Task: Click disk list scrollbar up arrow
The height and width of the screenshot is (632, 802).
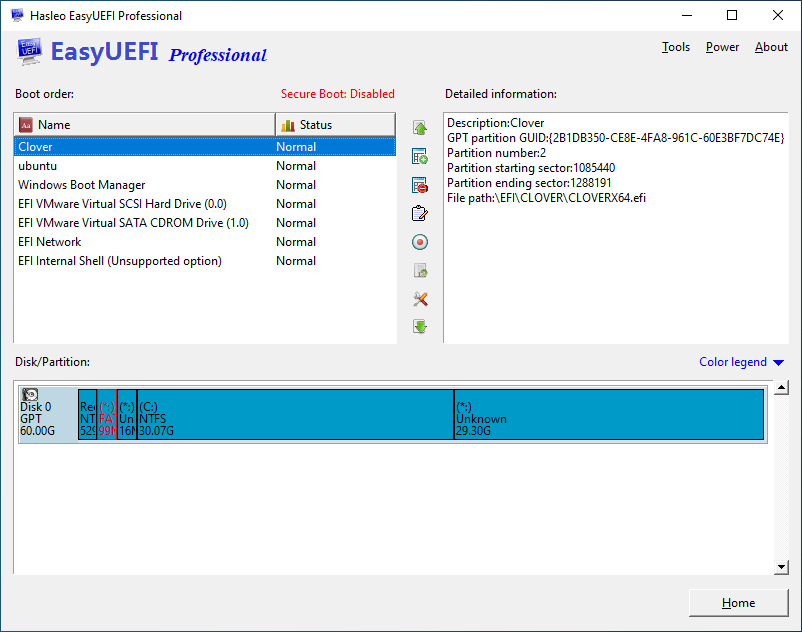Action: pyautogui.click(x=781, y=388)
